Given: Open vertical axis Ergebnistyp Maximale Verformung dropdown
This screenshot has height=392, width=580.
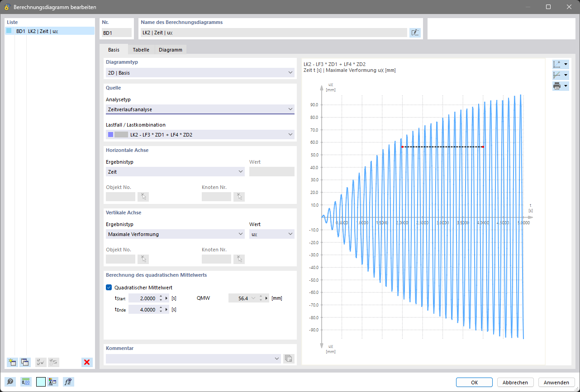Looking at the screenshot, I should tap(175, 234).
